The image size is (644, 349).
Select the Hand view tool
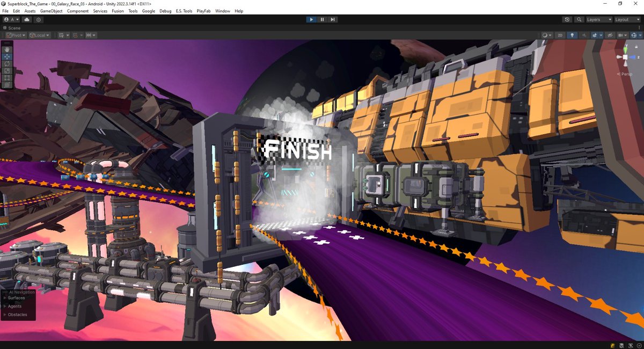8,49
